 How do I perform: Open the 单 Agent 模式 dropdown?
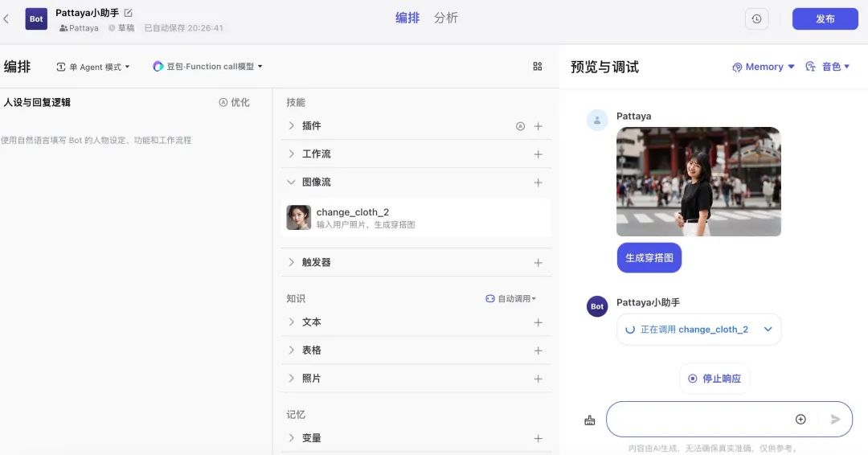click(x=93, y=67)
